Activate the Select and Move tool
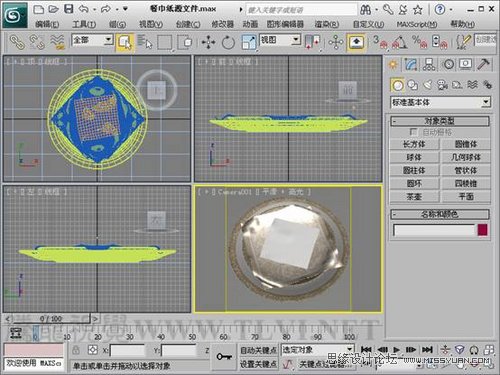The height and width of the screenshot is (375, 500). (209, 42)
